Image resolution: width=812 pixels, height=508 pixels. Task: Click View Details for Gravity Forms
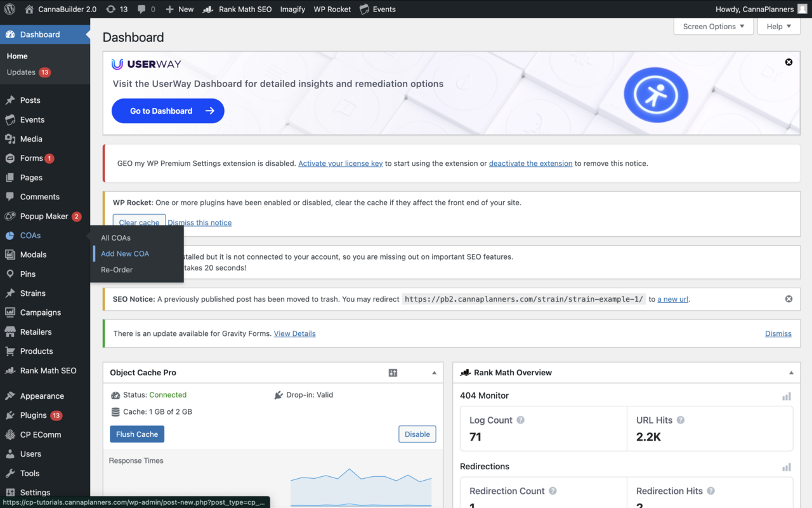click(x=294, y=333)
